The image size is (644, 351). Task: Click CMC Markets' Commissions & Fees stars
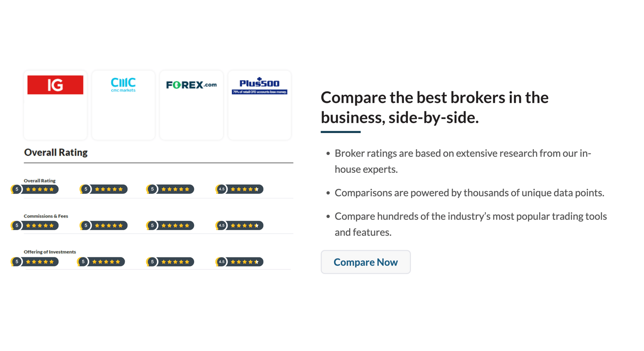[104, 226]
